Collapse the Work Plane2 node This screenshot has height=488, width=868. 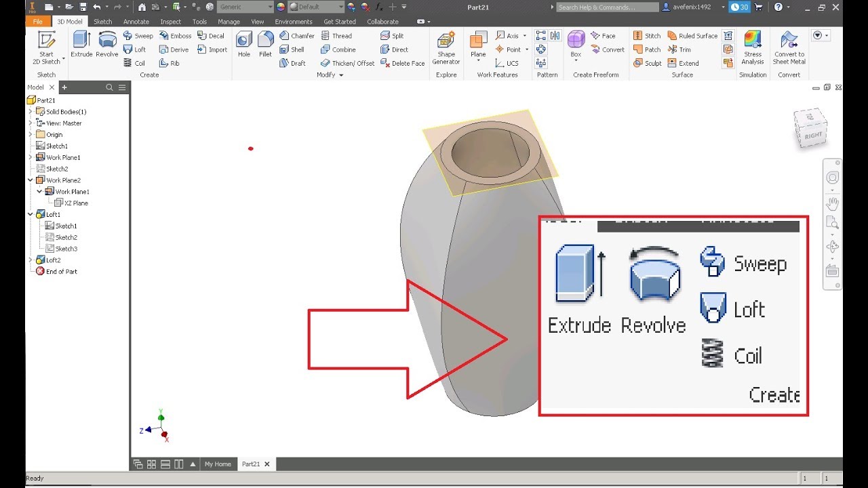pos(31,180)
